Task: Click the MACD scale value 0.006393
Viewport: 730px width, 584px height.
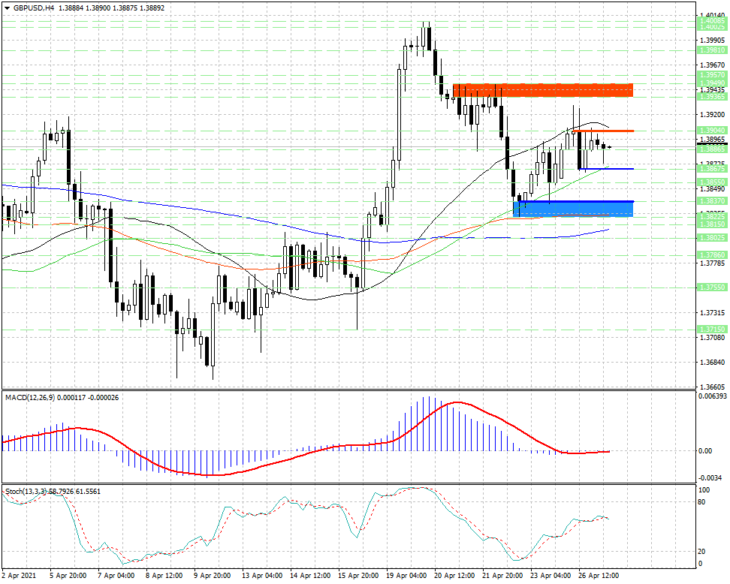Action: pos(712,396)
